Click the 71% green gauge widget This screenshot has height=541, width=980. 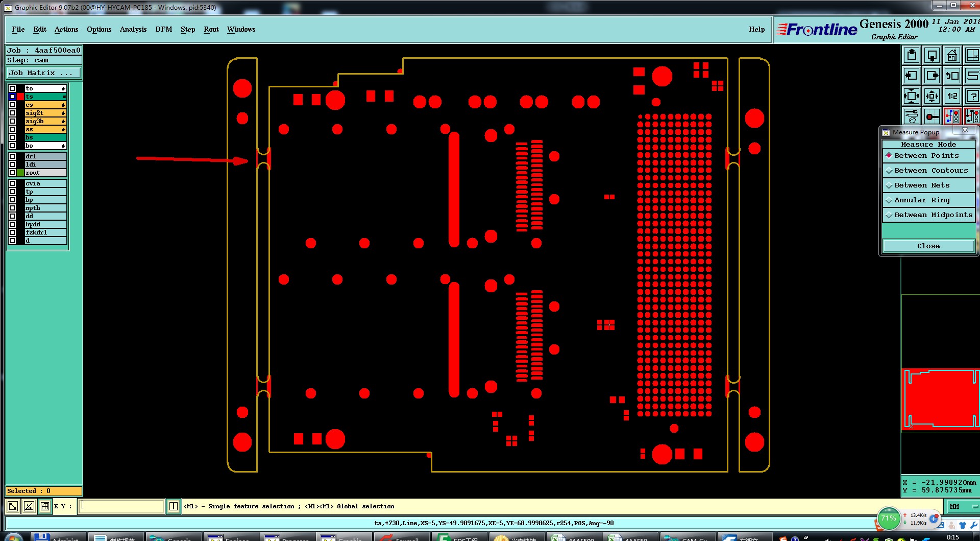pyautogui.click(x=889, y=519)
